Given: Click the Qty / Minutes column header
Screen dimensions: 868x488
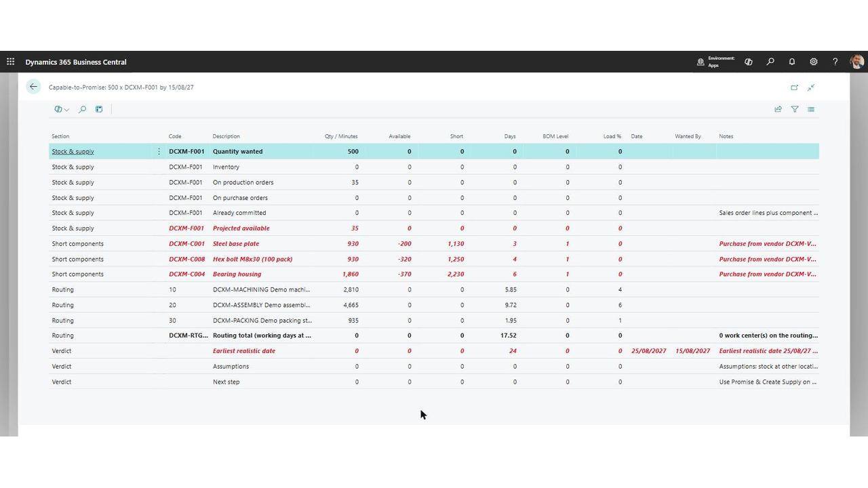Looking at the screenshot, I should [x=341, y=136].
